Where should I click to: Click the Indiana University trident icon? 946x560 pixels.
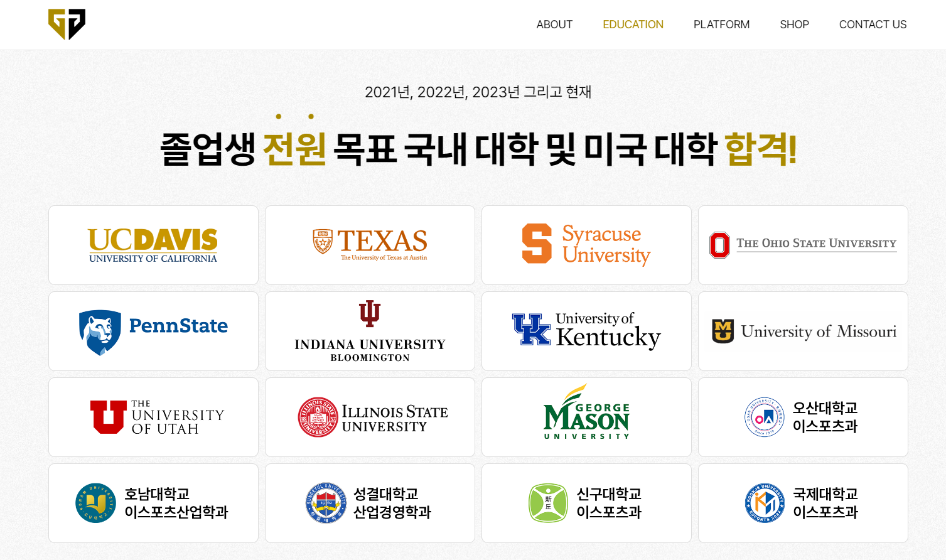[x=370, y=313]
